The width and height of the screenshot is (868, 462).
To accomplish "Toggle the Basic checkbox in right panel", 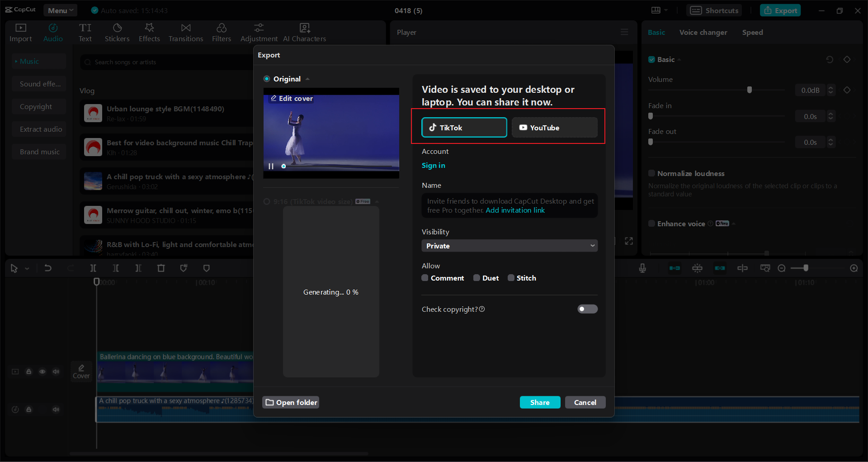I will [x=651, y=59].
